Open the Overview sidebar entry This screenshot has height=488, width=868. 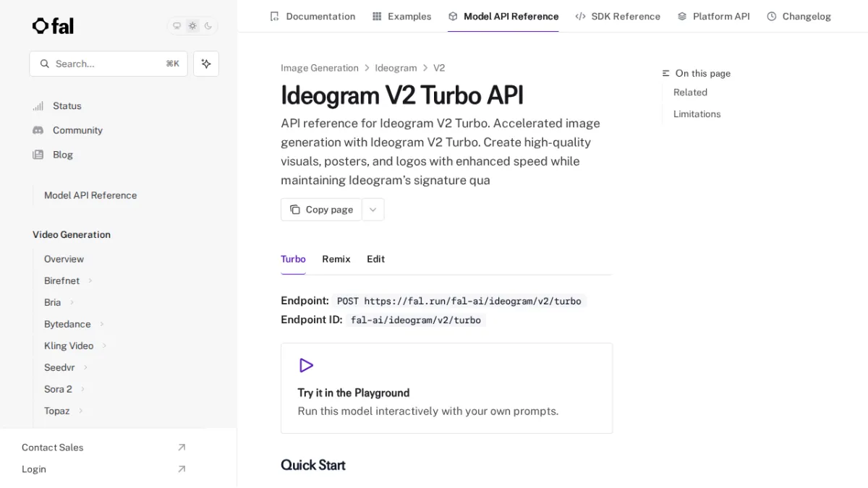[64, 259]
